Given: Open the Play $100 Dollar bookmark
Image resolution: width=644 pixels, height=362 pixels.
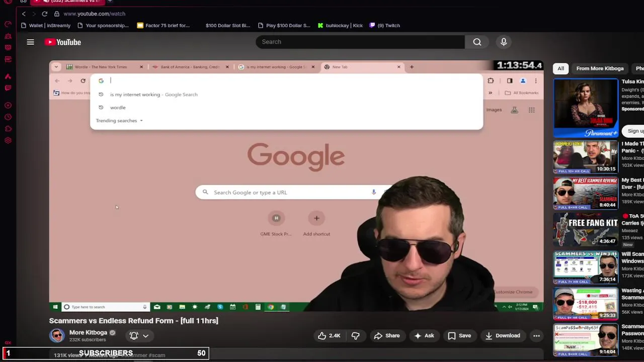Looking at the screenshot, I should tap(284, 26).
